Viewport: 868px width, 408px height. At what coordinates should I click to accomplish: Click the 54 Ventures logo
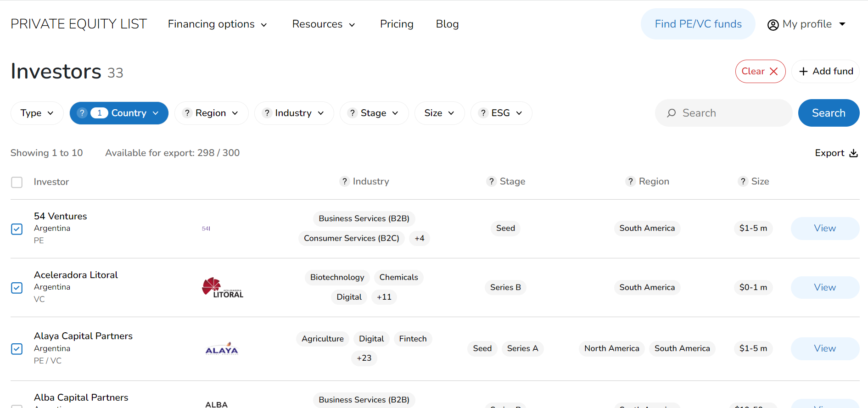[x=206, y=229]
